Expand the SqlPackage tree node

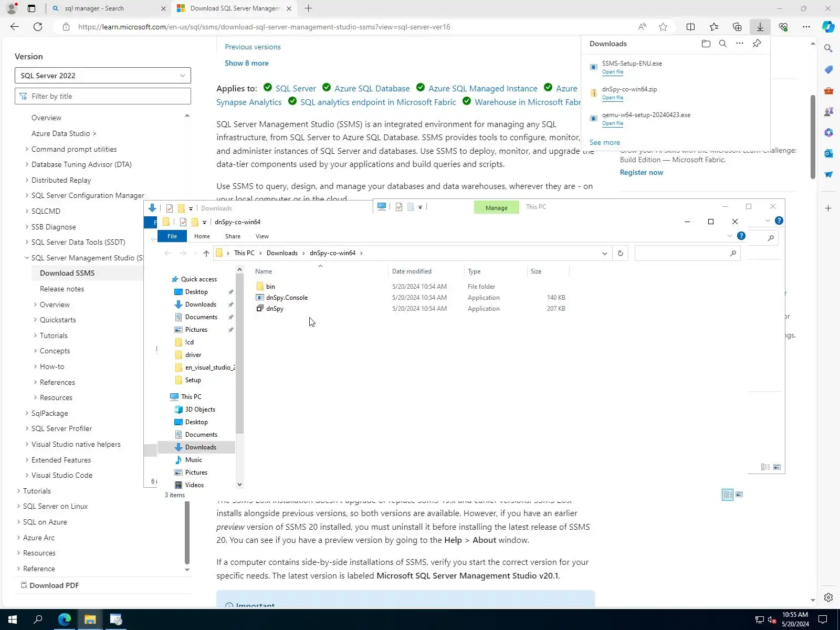pos(27,413)
